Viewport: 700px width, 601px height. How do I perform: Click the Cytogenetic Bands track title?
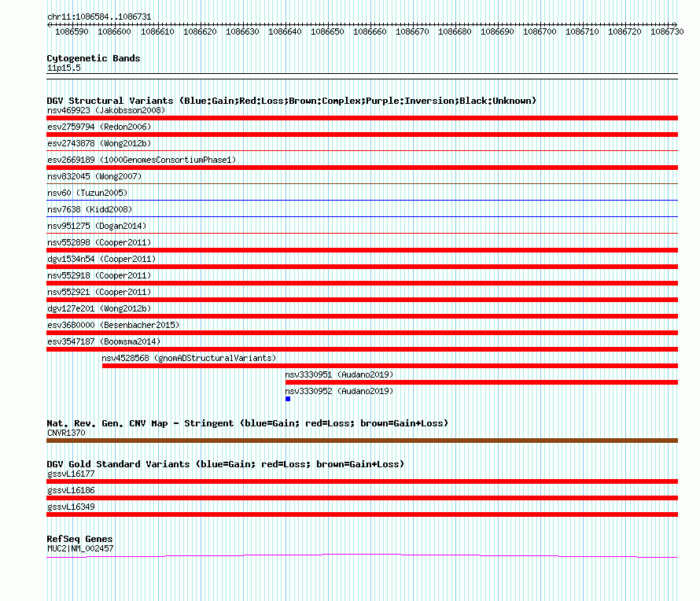[94, 58]
